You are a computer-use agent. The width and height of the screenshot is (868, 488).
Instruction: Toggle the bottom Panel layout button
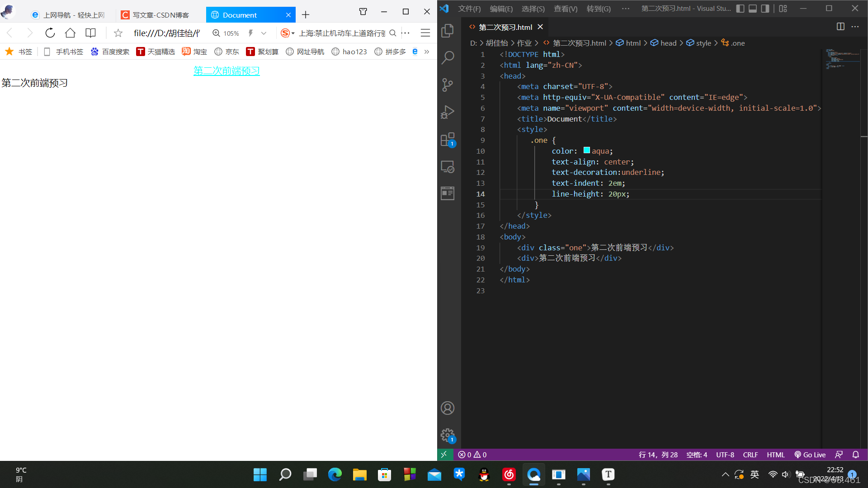pyautogui.click(x=753, y=9)
